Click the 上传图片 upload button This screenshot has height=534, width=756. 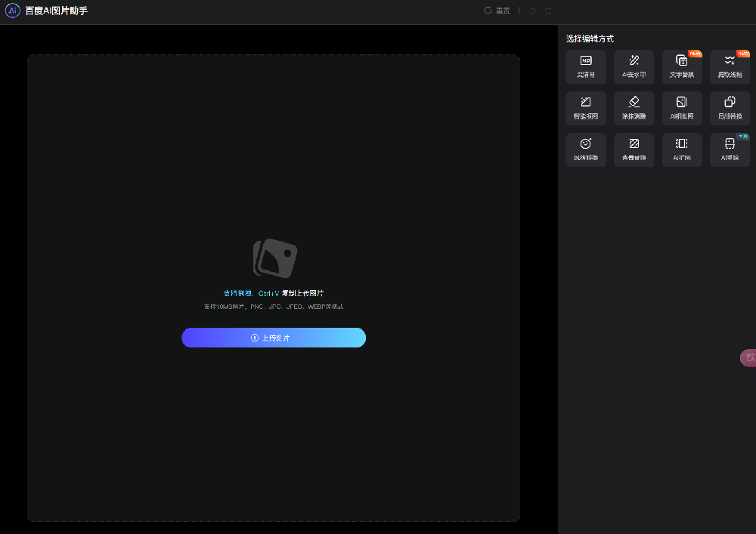click(x=274, y=338)
